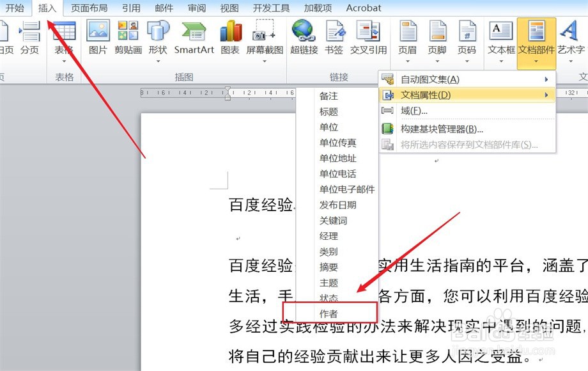Open dropdown arrow under 形状
Viewport: 588px width, 371px height.
(x=159, y=61)
